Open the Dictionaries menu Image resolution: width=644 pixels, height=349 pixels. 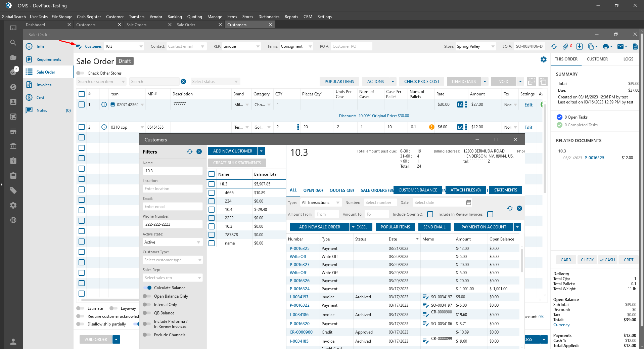pyautogui.click(x=269, y=17)
